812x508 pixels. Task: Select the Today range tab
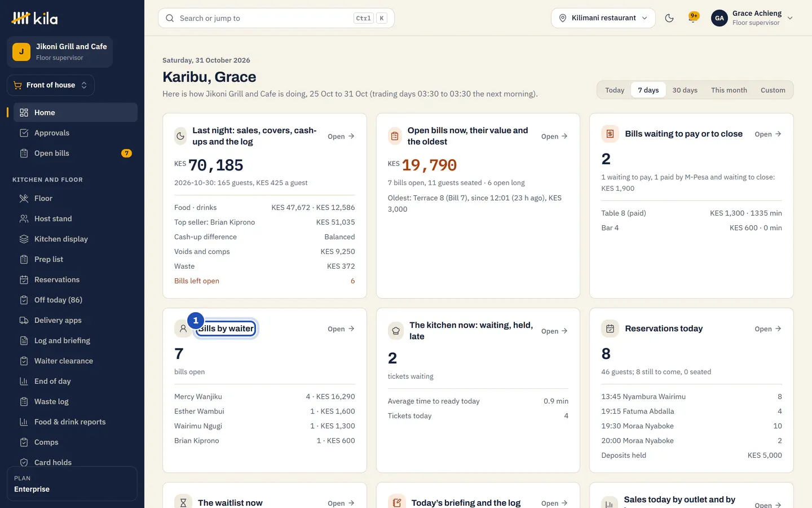[x=615, y=90]
